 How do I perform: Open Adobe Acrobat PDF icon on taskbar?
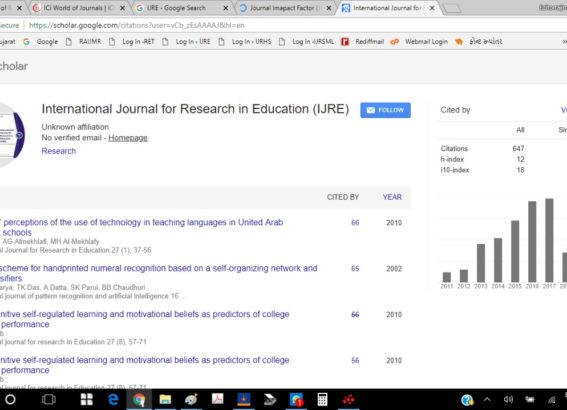pos(217,399)
